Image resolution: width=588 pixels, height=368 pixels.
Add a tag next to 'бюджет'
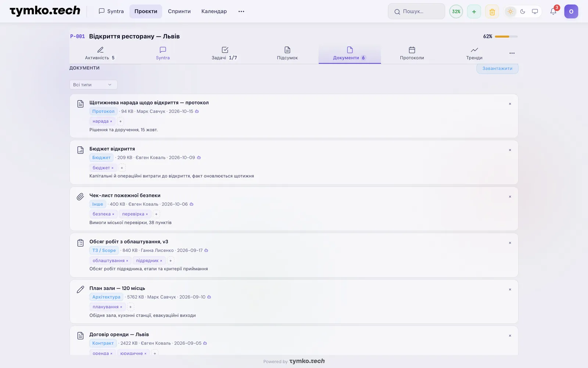(x=122, y=168)
